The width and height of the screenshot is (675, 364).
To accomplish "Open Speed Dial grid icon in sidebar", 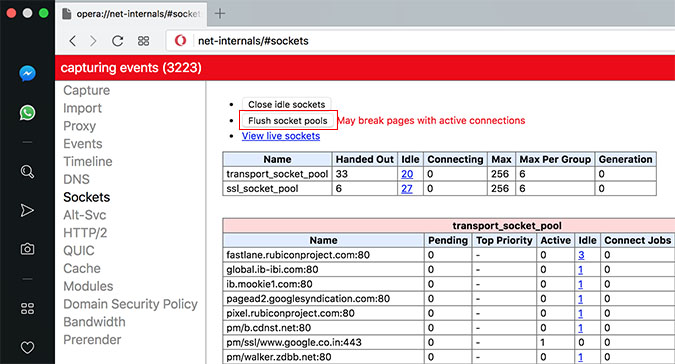I will pyautogui.click(x=27, y=308).
